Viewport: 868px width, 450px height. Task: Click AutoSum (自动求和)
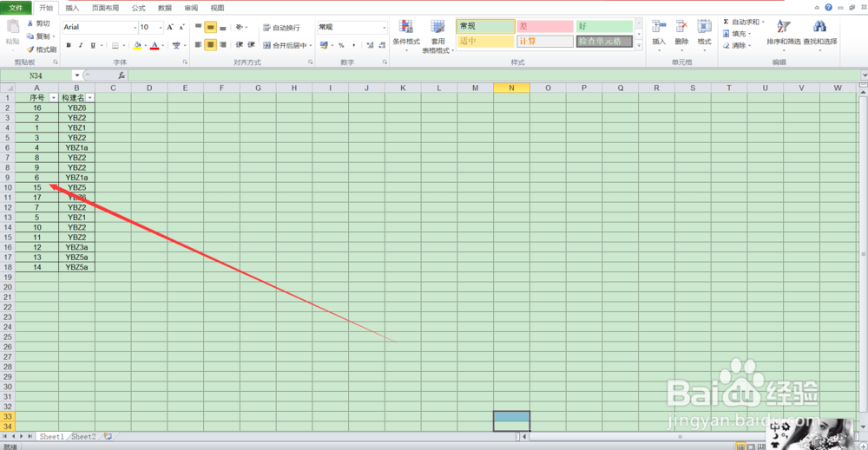742,23
